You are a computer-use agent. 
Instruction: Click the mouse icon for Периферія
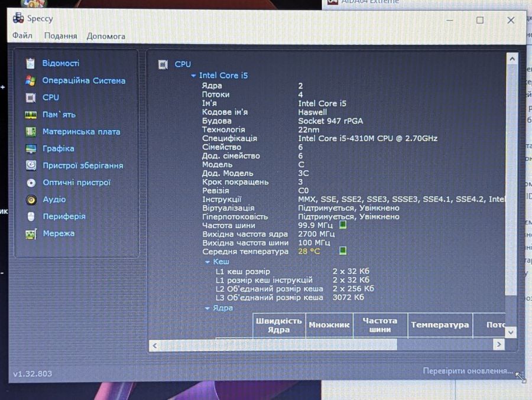tap(31, 216)
